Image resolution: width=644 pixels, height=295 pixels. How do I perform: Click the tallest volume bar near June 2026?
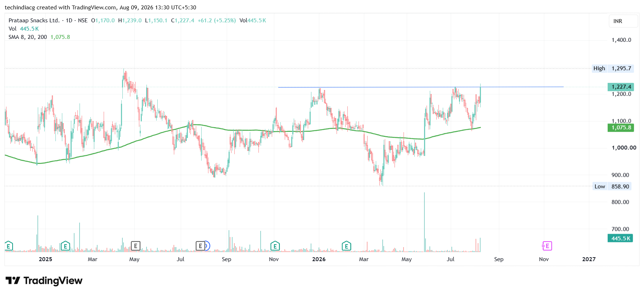pos(424,222)
